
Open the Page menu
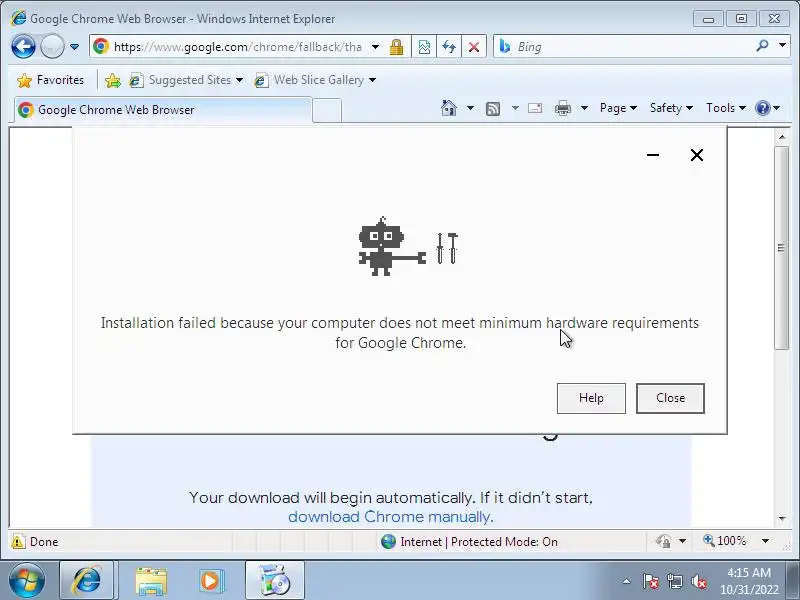618,108
